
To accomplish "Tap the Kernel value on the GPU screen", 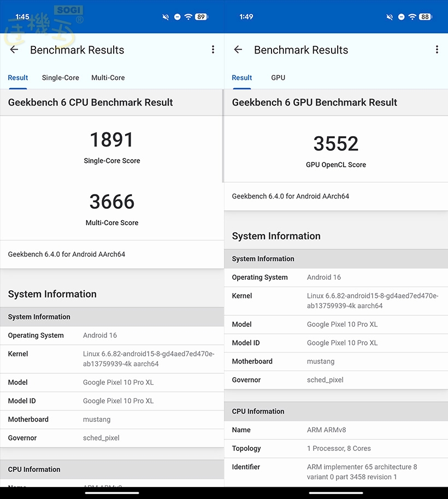I will 373,301.
